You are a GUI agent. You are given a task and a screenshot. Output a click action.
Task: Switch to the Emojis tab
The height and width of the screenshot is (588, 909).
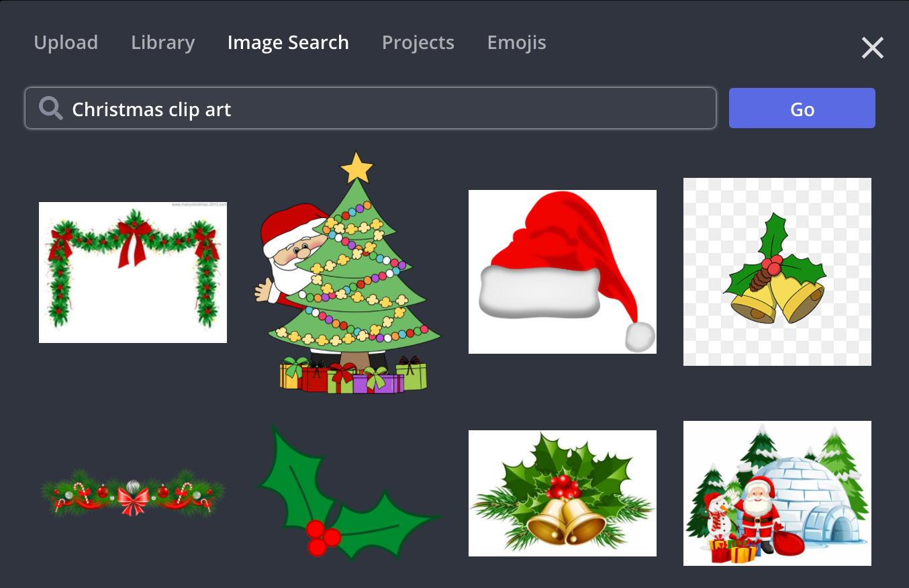coord(516,43)
